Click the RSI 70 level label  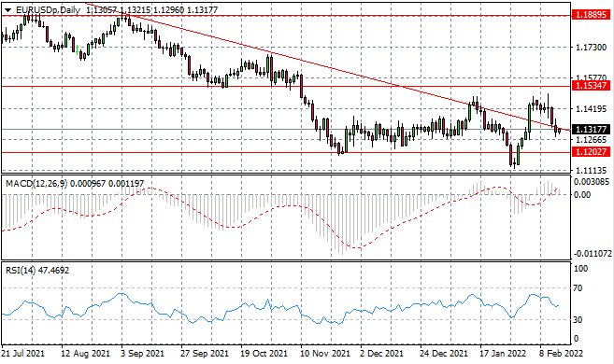[x=578, y=288]
